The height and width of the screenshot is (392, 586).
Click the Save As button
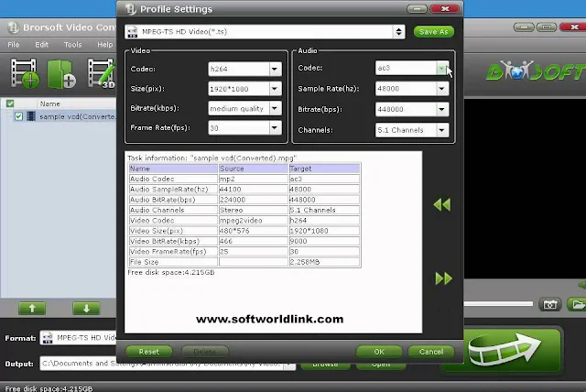pyautogui.click(x=433, y=32)
